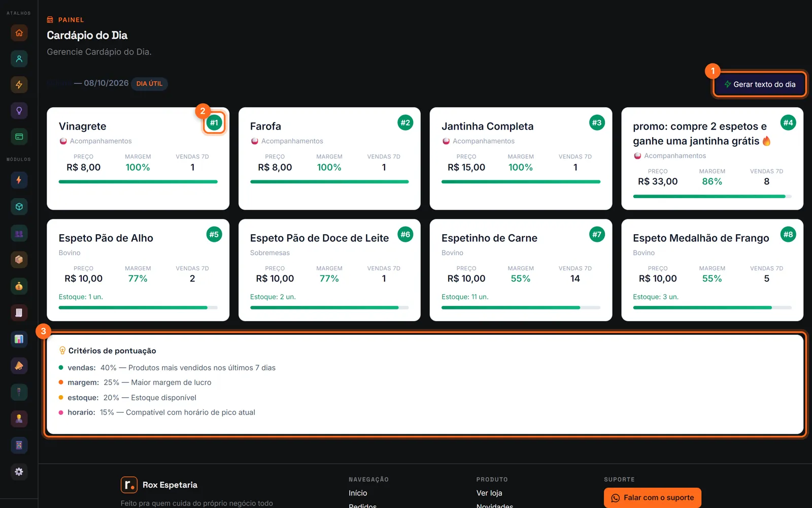The height and width of the screenshot is (508, 812).
Task: Open the bar chart module icon
Action: (19, 339)
